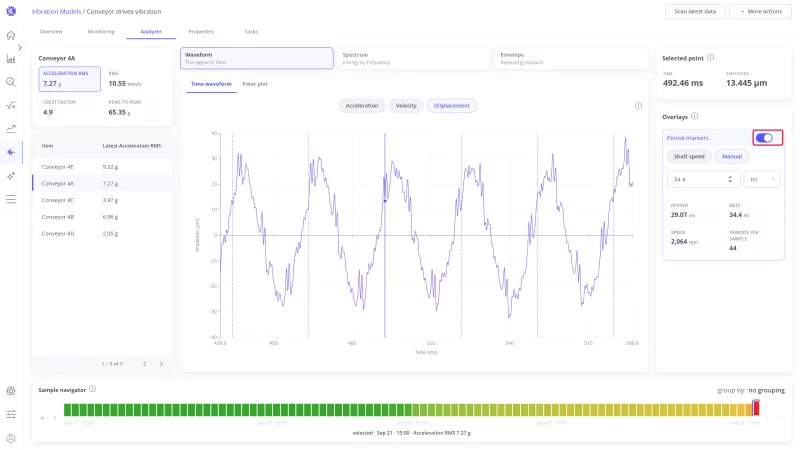Screen dimensions: 800x450
Task: Open the Time waveform sub-tab
Action: pos(211,84)
